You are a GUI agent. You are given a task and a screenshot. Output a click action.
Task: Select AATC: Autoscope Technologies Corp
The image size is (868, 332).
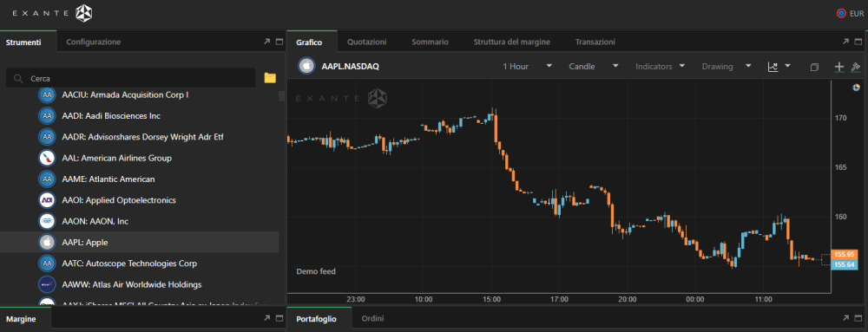140,264
